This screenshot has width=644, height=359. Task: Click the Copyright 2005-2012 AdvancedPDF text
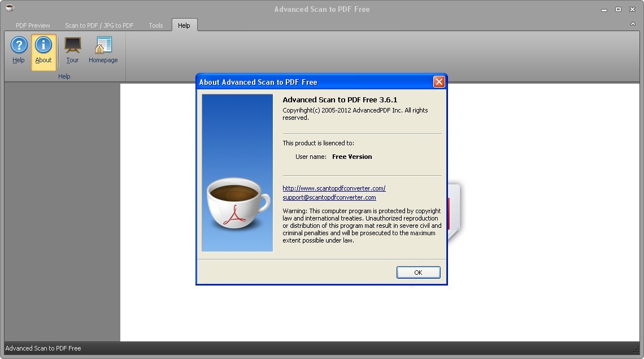click(355, 114)
